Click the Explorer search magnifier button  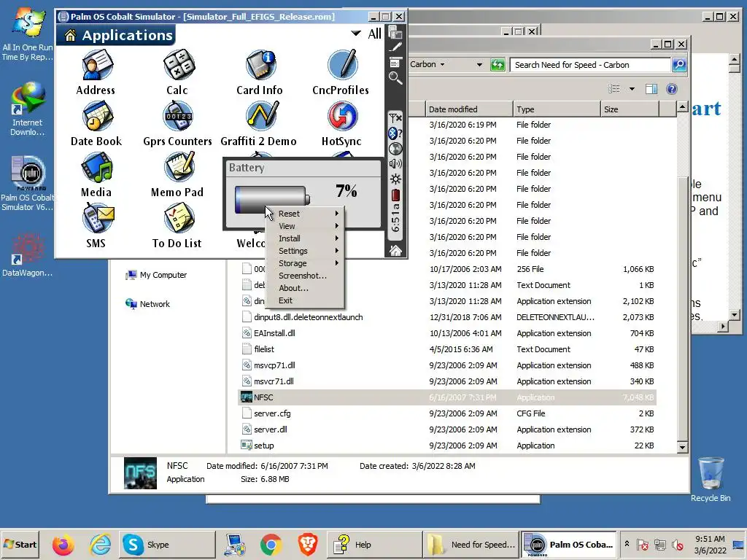tap(679, 64)
